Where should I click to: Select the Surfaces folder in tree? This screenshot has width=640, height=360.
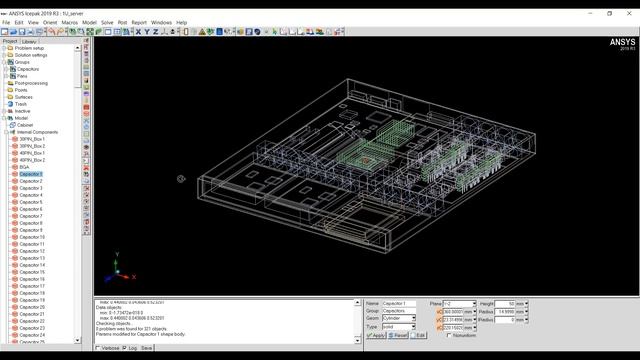[x=23, y=97]
